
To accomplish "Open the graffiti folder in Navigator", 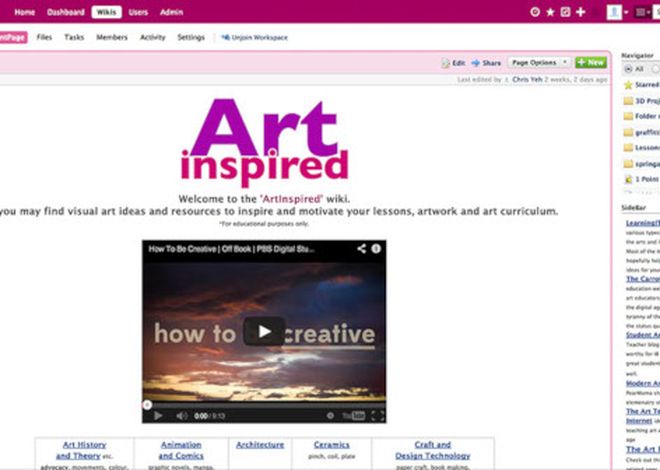I will tap(641, 132).
